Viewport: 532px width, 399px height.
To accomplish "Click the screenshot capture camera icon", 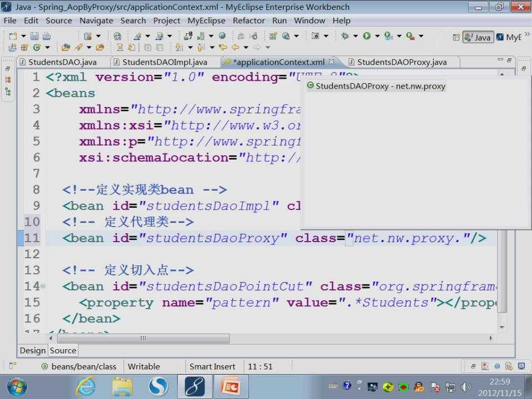I will click(x=315, y=35).
